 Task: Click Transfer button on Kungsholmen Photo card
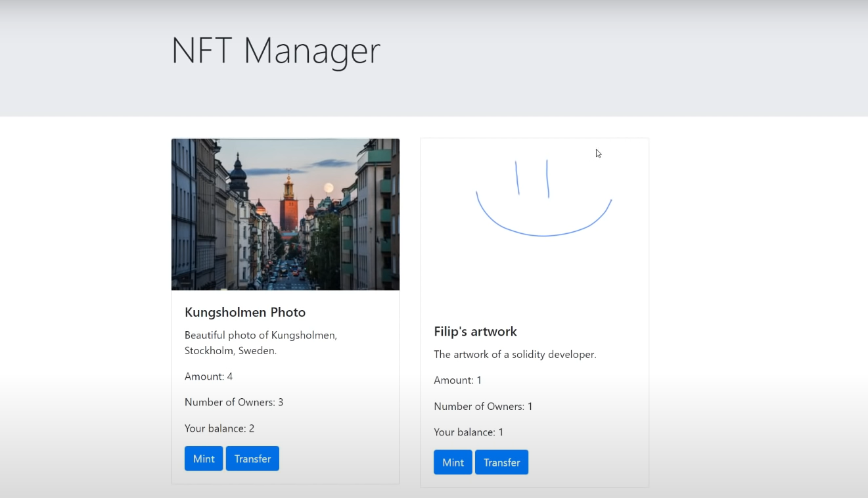point(252,459)
